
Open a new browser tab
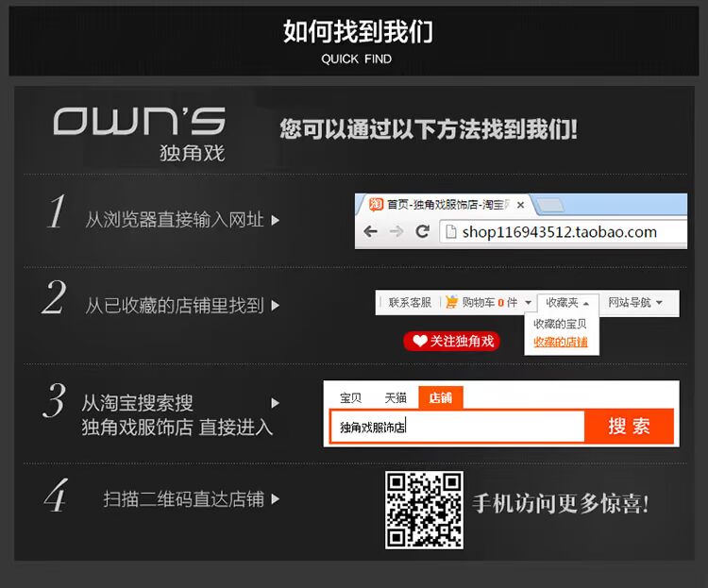pyautogui.click(x=550, y=206)
